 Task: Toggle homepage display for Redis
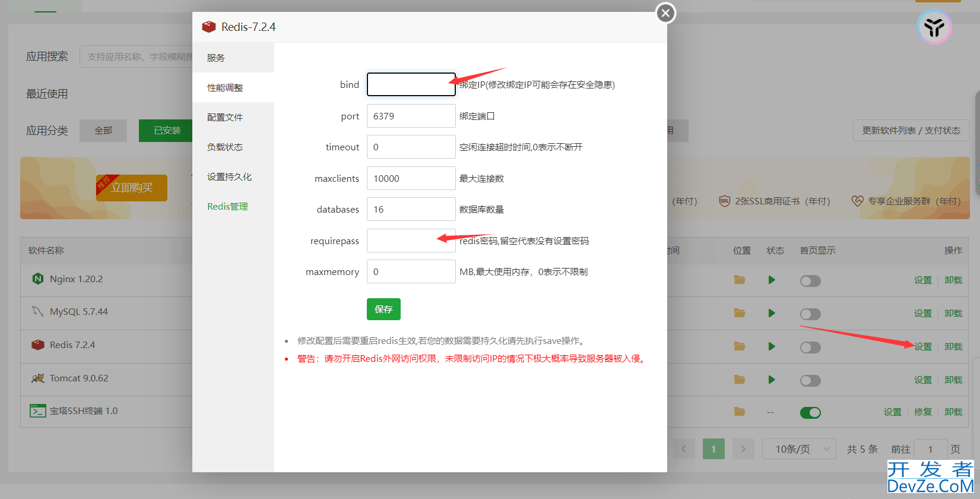tap(810, 348)
